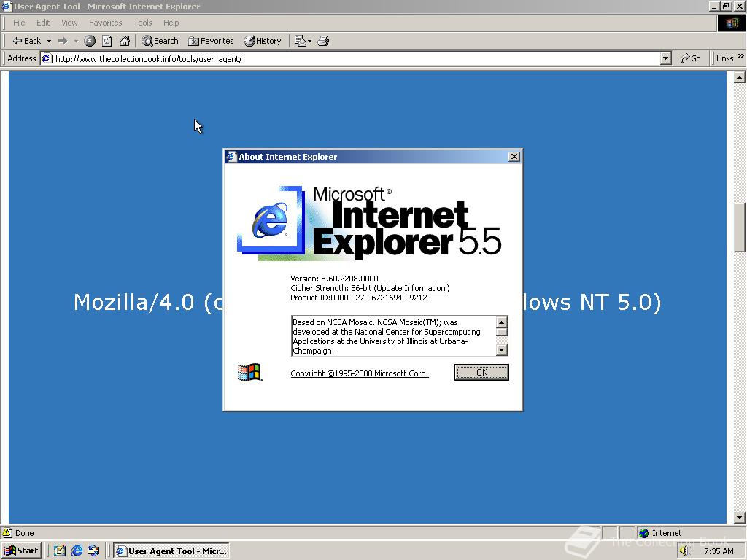Viewport: 747px width, 560px height.
Task: Launch Internet Explorer from quick launch
Action: click(76, 551)
